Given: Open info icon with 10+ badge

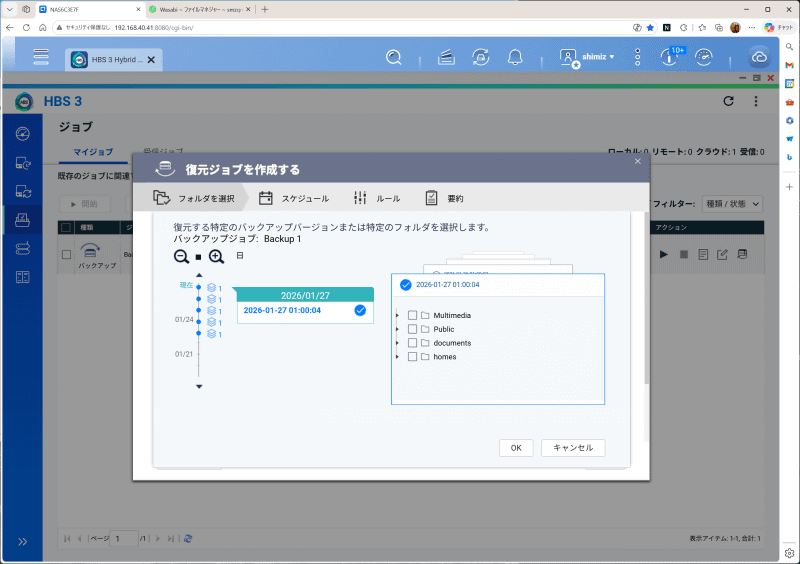Looking at the screenshot, I should click(669, 57).
